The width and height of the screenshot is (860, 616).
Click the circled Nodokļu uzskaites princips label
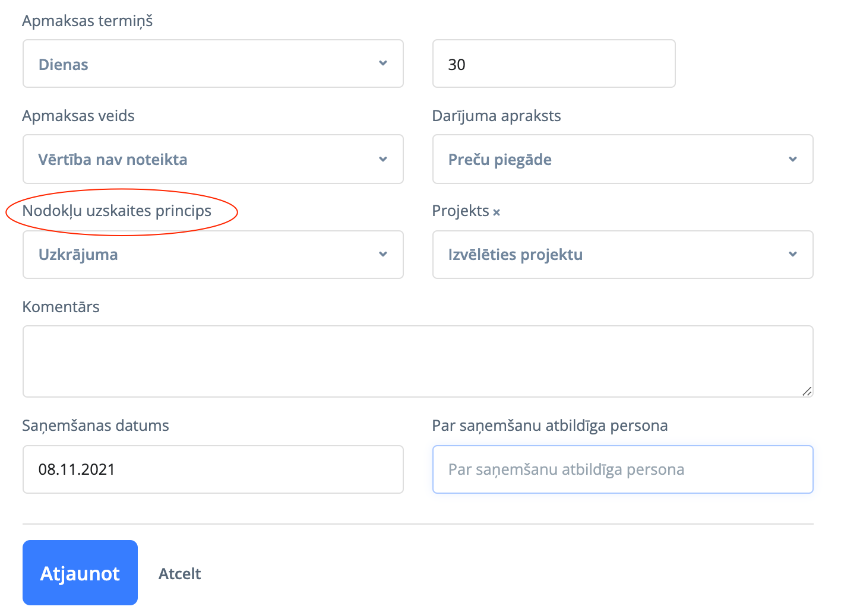coord(117,211)
